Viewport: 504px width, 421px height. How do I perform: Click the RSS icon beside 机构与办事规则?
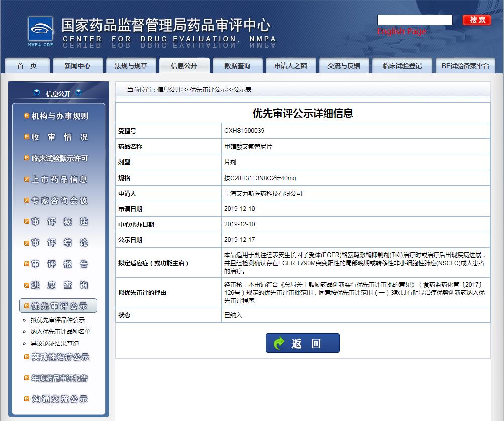click(27, 116)
